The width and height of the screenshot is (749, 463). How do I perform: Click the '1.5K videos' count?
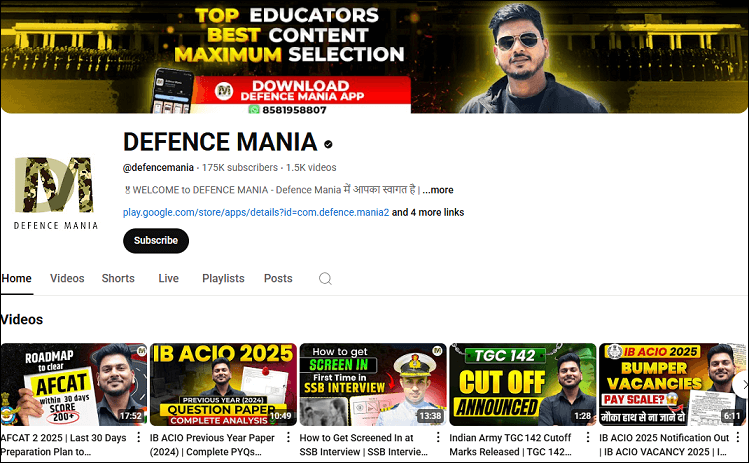pos(311,168)
